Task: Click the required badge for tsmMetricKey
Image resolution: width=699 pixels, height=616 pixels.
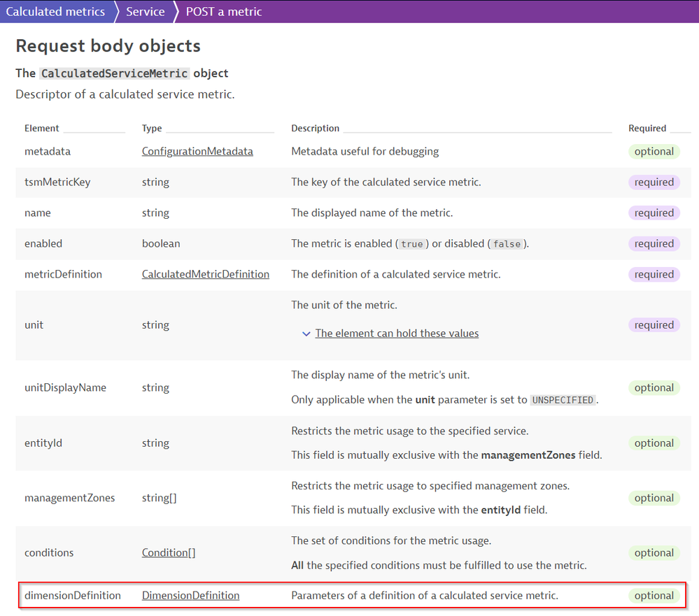Action: click(654, 182)
